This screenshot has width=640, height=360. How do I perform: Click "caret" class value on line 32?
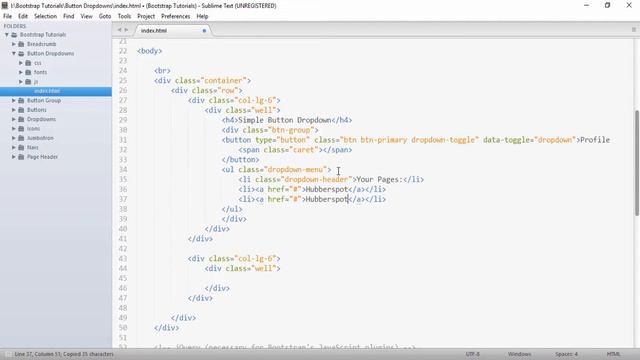304,150
